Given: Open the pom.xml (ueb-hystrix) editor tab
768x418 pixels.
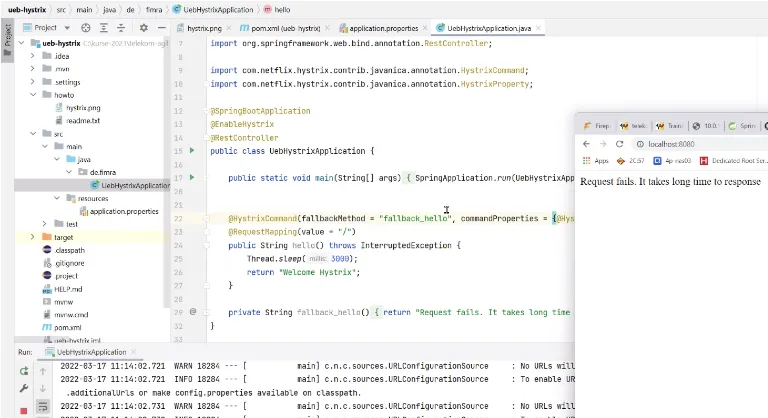Looking at the screenshot, I should pos(285,28).
